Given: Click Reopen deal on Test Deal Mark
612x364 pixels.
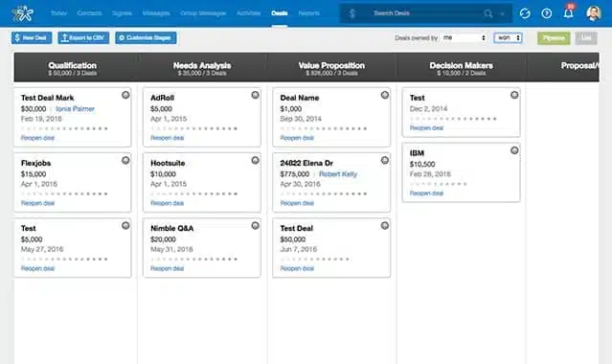Looking at the screenshot, I should tap(37, 138).
